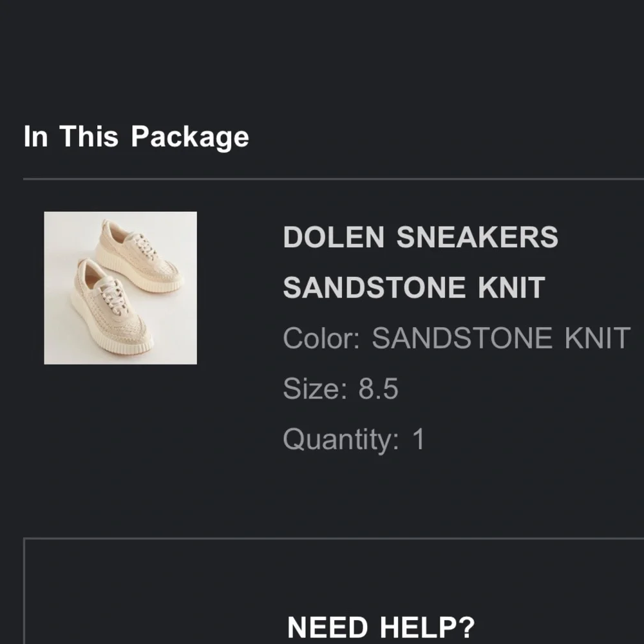Click the word "KNIT" in bold title
The width and height of the screenshot is (644, 644).
coord(512,288)
